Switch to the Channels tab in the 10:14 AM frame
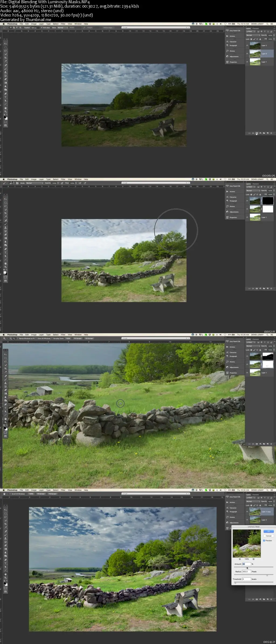Screen dimensions: 276x644 click(x=256, y=28)
